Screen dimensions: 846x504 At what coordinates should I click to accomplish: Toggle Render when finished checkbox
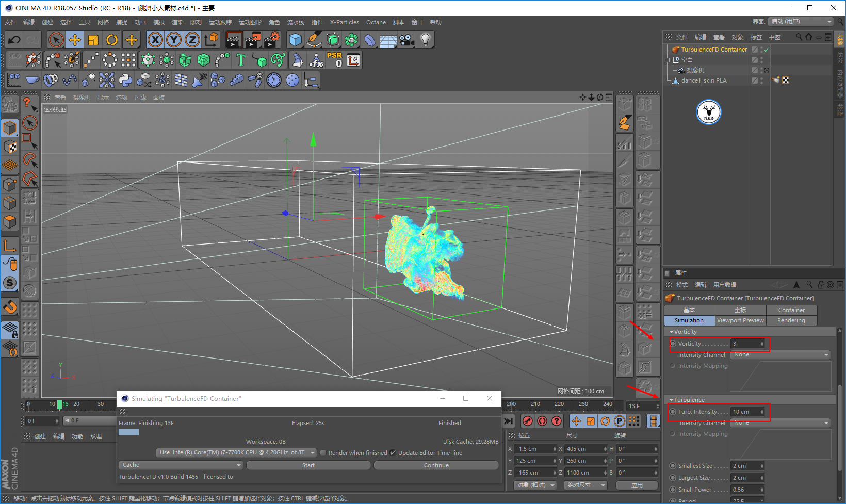(x=323, y=453)
